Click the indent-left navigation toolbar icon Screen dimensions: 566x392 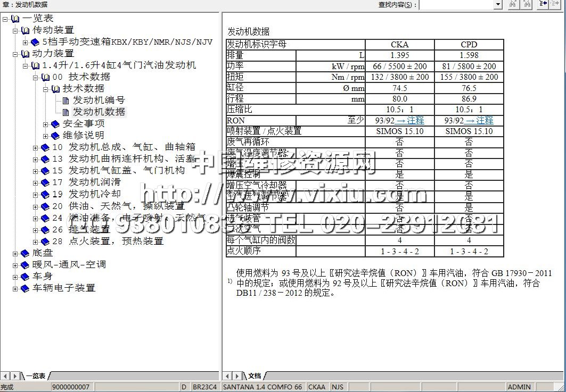click(543, 4)
